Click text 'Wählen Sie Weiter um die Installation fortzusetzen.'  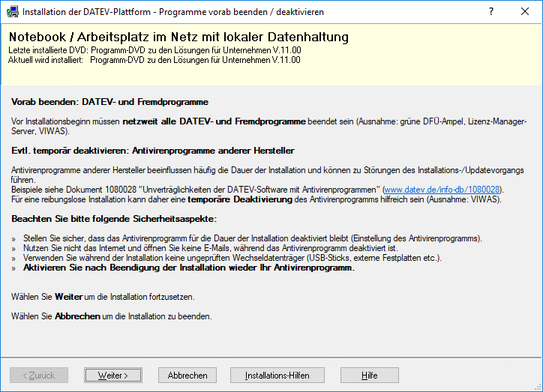[x=103, y=297]
